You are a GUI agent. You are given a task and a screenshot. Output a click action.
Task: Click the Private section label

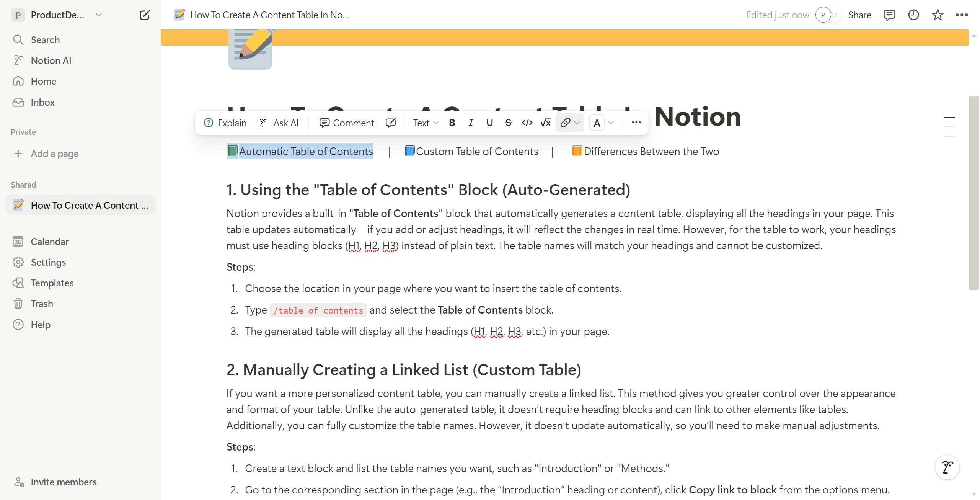23,132
